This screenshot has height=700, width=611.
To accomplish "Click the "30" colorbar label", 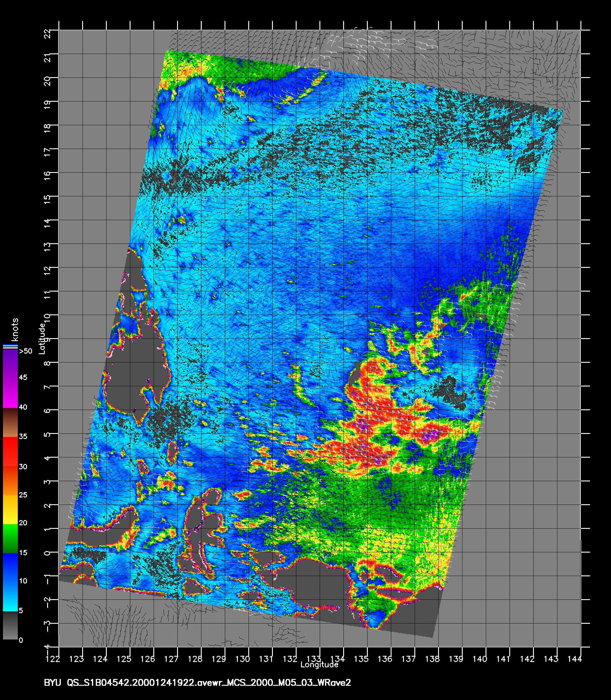I will point(23,467).
